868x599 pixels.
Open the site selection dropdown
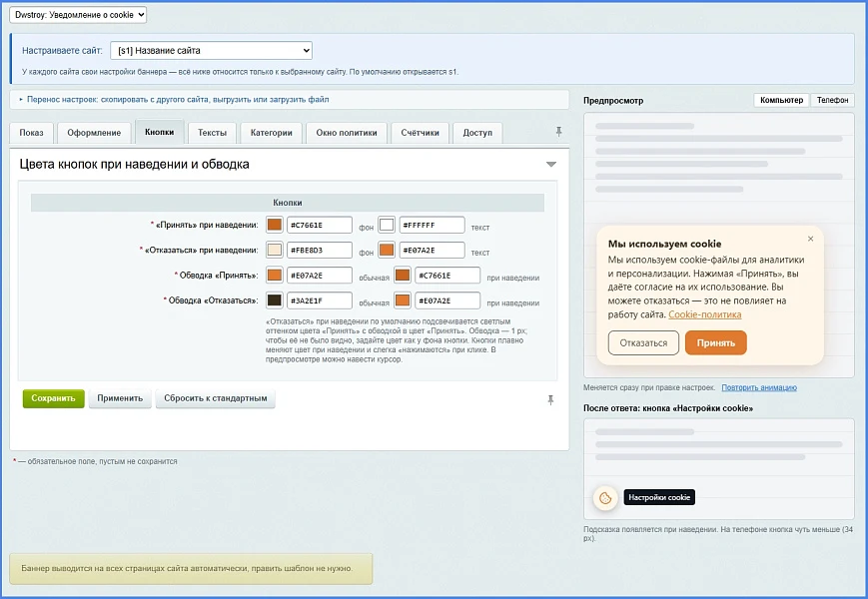211,50
